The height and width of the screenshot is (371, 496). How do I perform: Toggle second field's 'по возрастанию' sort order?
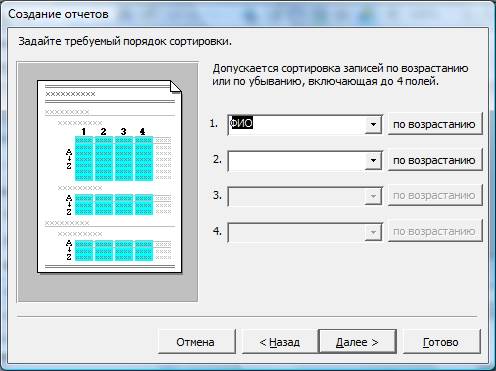[435, 160]
